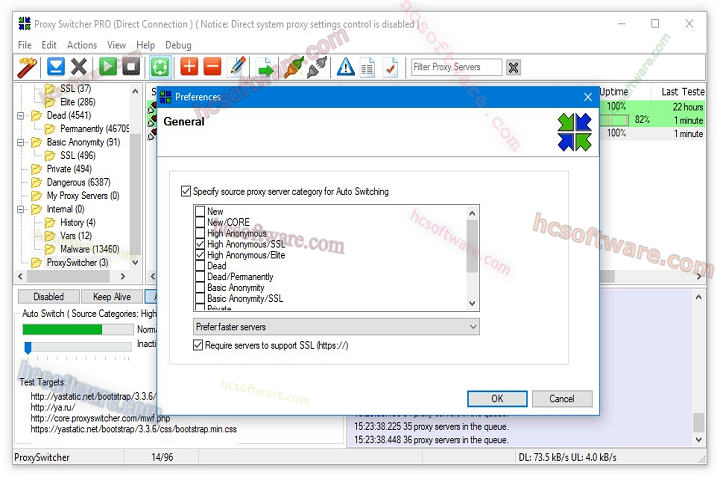Click the document list toolbar icon

[x=367, y=67]
